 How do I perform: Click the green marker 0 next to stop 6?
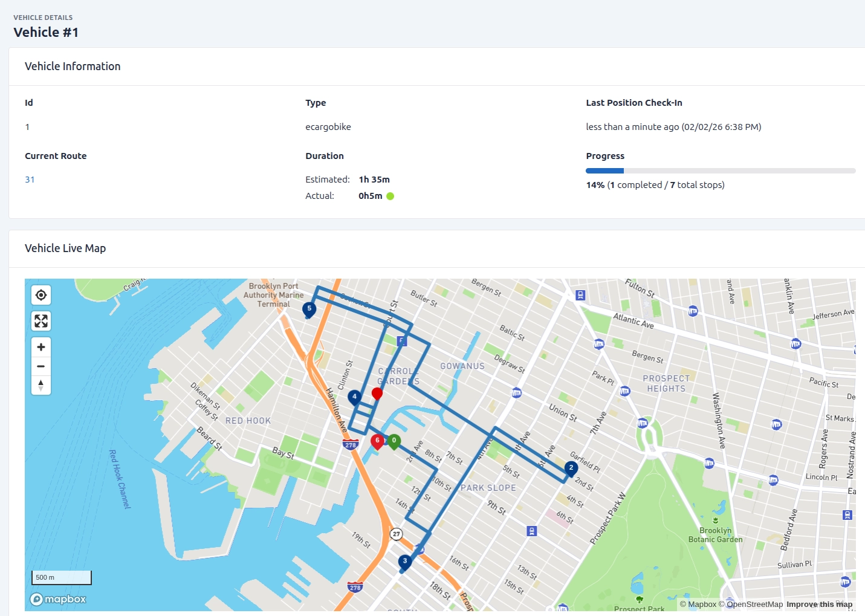[x=394, y=441]
